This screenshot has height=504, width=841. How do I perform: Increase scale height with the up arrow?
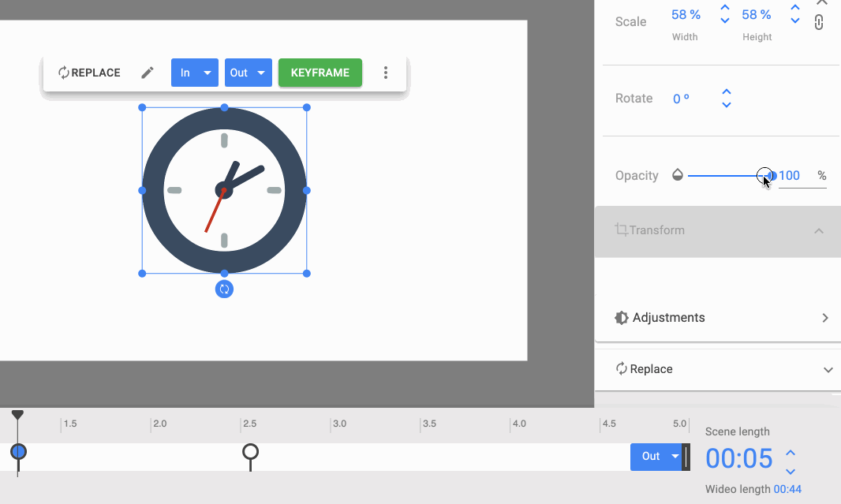pos(795,8)
